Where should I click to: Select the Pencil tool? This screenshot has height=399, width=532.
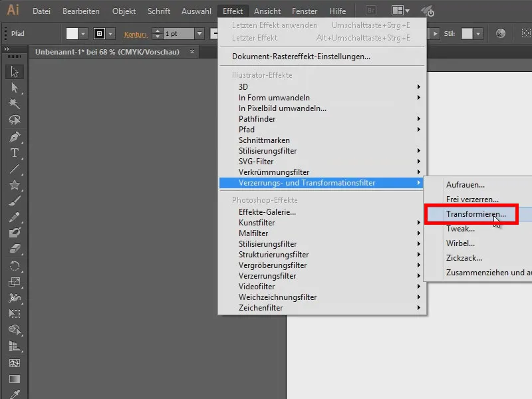click(14, 217)
